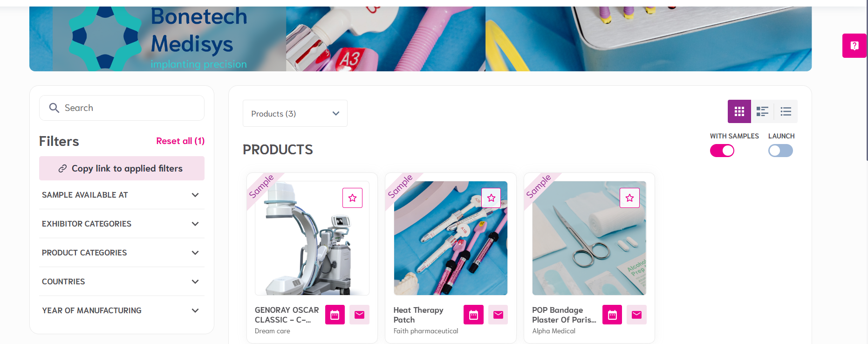
Task: Star the Heat Therapy Patch product
Action: pos(491,198)
